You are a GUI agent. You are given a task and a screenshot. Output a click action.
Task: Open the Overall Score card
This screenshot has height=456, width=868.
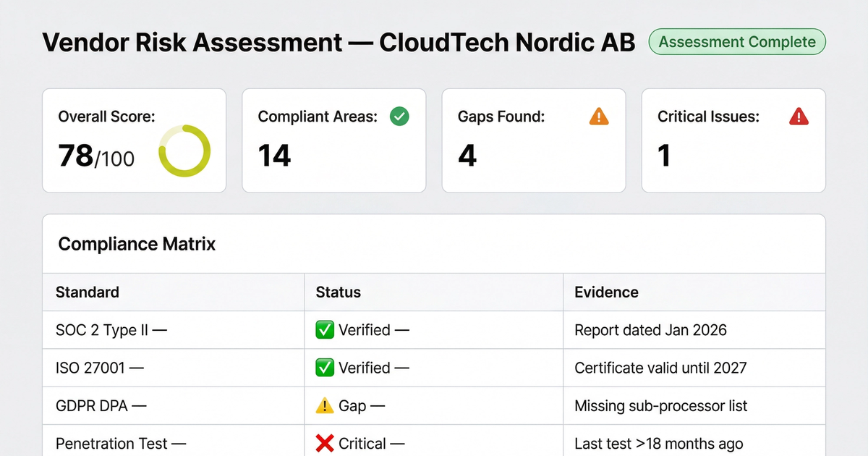[x=134, y=140]
